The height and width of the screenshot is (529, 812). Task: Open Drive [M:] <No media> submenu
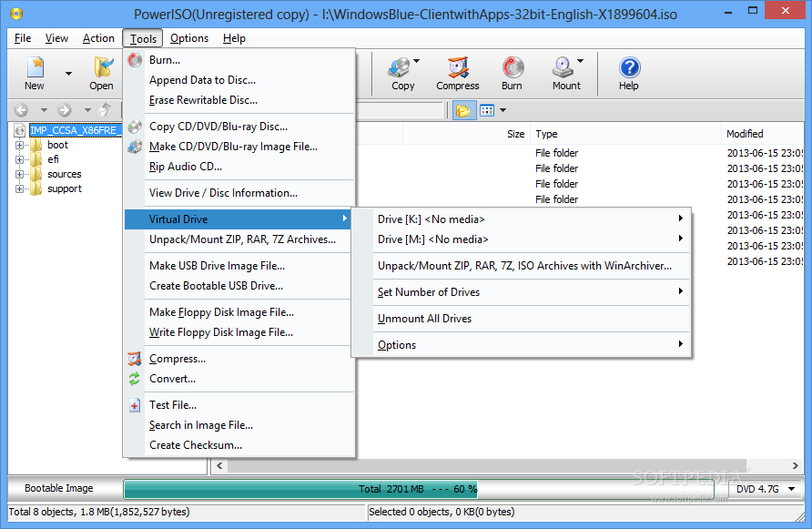[521, 239]
